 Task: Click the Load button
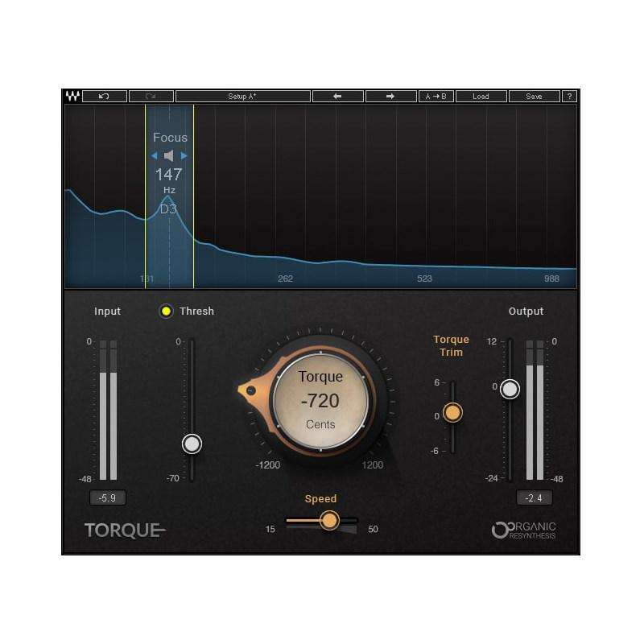(481, 96)
